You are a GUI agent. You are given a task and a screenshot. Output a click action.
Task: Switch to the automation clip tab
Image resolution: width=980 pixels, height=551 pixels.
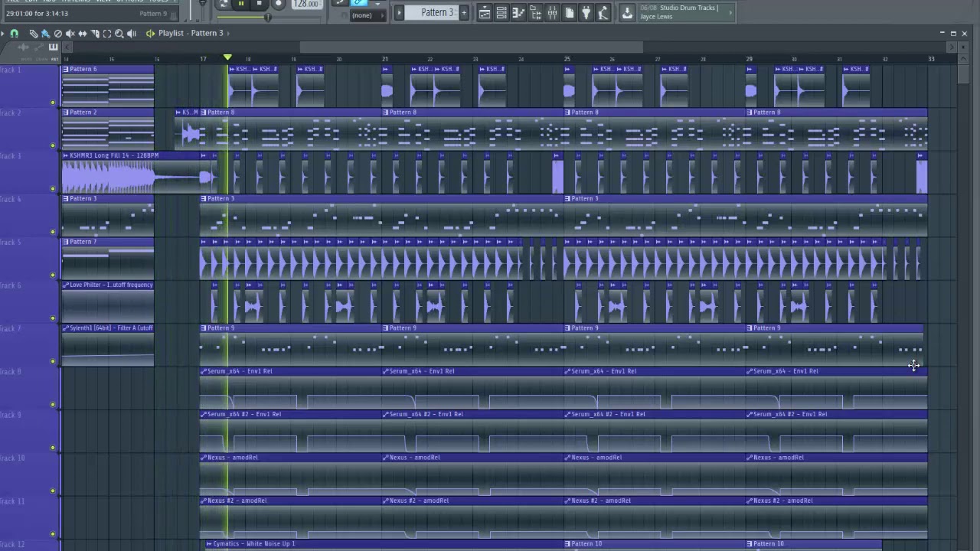tap(38, 47)
